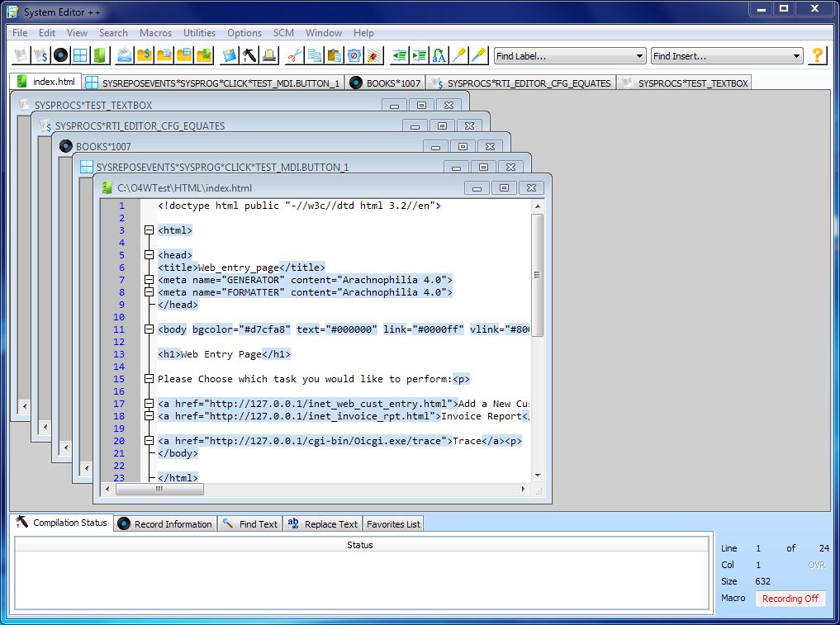The height and width of the screenshot is (625, 840).
Task: Click the open envelope icon in toolbar
Action: [124, 55]
